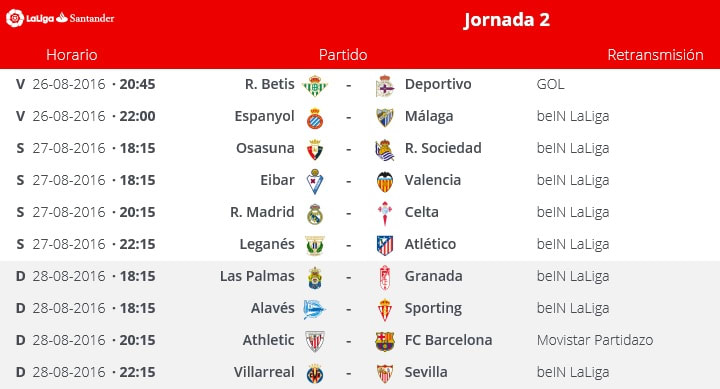The width and height of the screenshot is (720, 389).
Task: Select the Espanyol team badge
Action: point(315,118)
